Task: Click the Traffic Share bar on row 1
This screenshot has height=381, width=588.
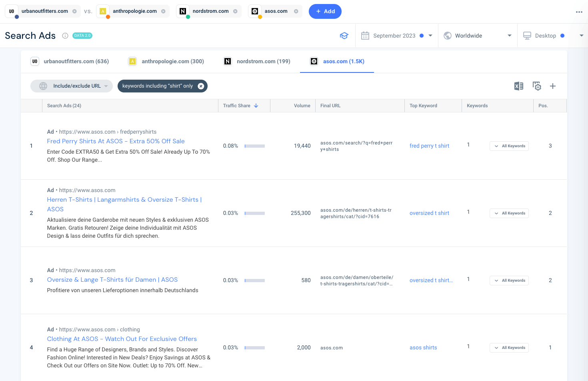Action: [x=254, y=146]
